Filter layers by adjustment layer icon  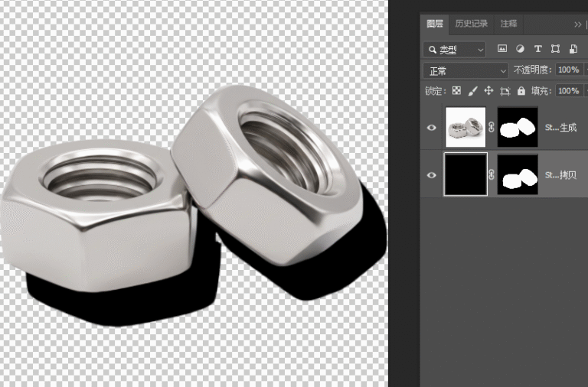click(520, 49)
